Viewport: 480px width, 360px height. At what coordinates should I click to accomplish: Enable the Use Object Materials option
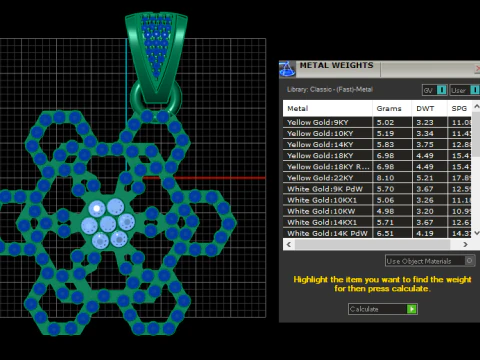point(430,261)
